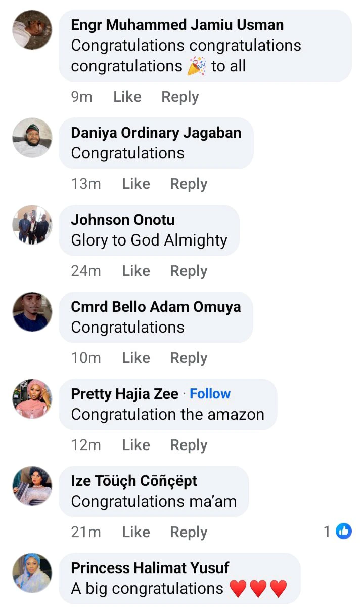
Task: Reply to Pretty Hajia Zee's comment
Action: (189, 445)
